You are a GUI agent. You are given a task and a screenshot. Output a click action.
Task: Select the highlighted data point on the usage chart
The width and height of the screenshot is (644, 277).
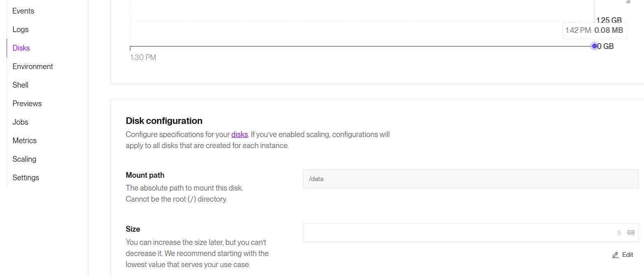[594, 46]
